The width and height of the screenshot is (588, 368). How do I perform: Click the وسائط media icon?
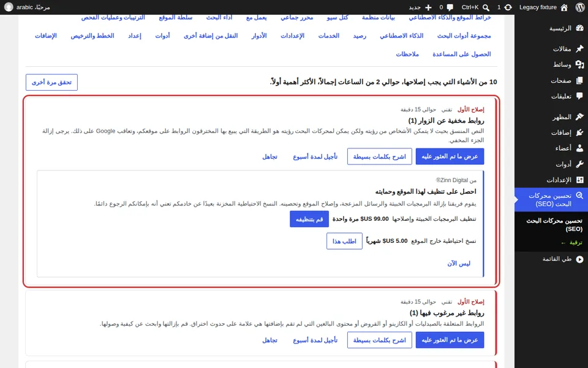coord(580,64)
